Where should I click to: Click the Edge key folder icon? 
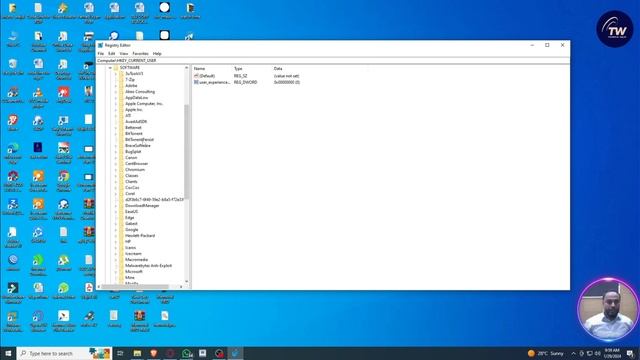[121, 218]
